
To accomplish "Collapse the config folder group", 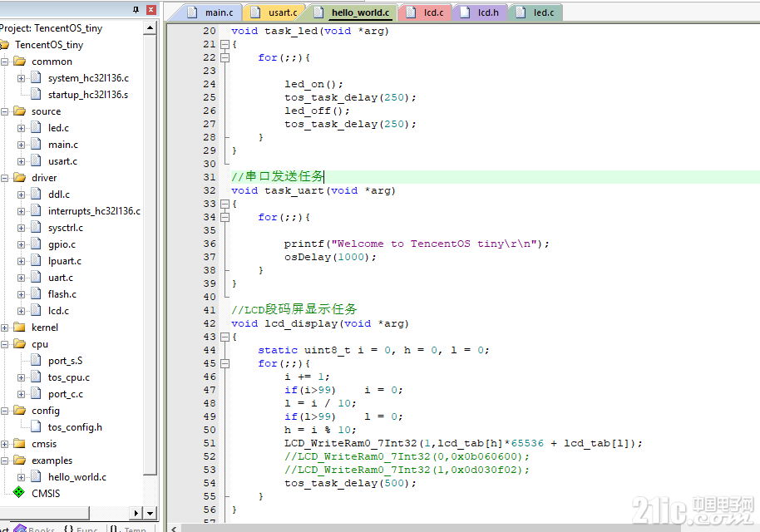I will click(x=5, y=411).
